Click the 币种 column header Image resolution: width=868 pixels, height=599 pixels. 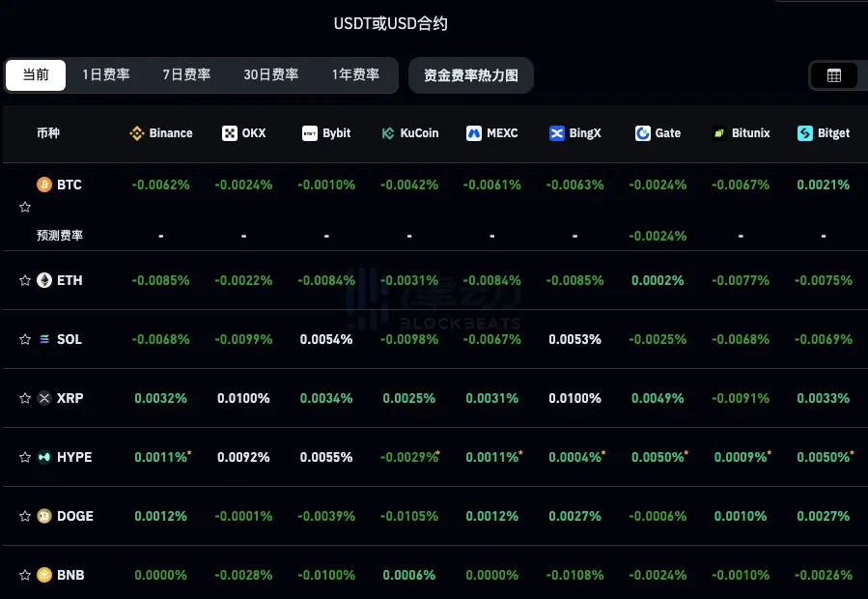point(48,133)
